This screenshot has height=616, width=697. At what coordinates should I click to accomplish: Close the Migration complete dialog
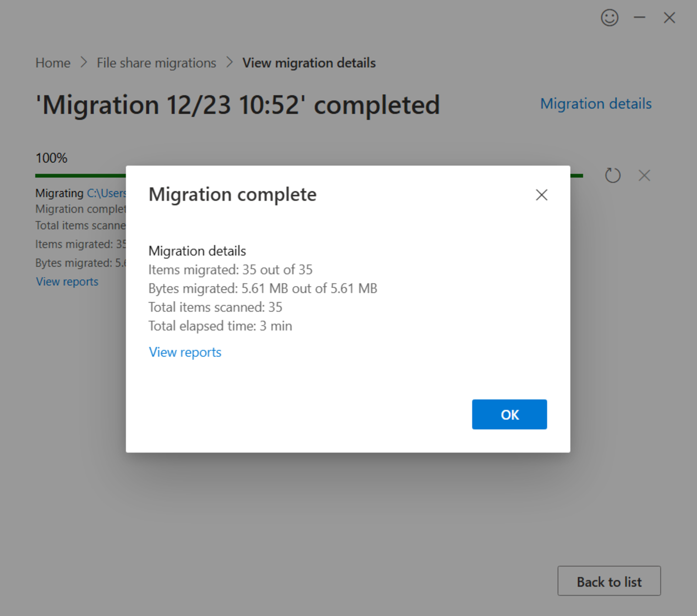coord(541,195)
